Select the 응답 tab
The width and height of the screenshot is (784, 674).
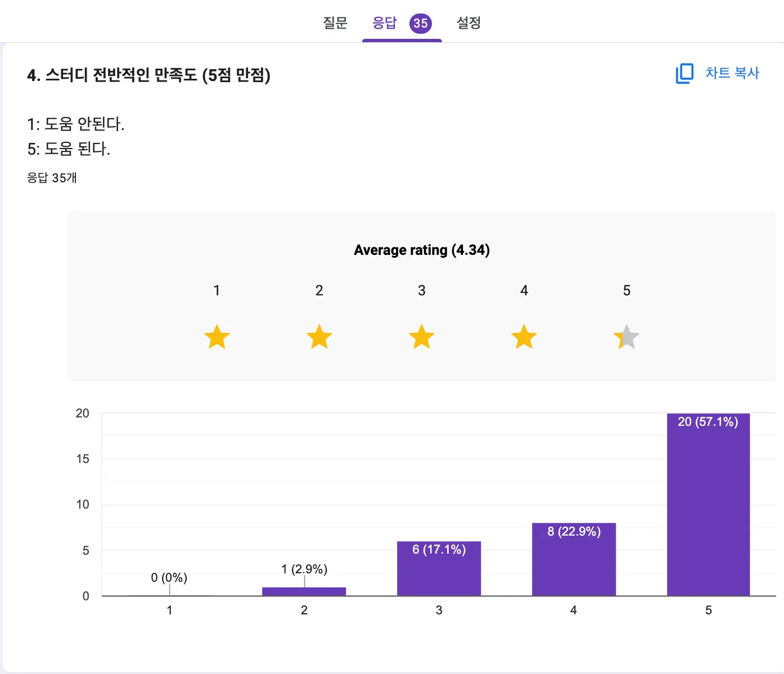click(385, 23)
